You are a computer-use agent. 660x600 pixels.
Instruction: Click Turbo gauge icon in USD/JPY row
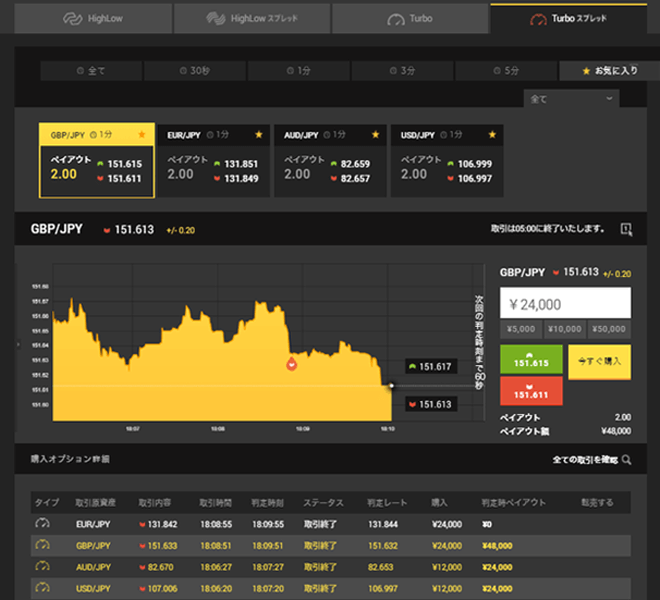tap(43, 588)
